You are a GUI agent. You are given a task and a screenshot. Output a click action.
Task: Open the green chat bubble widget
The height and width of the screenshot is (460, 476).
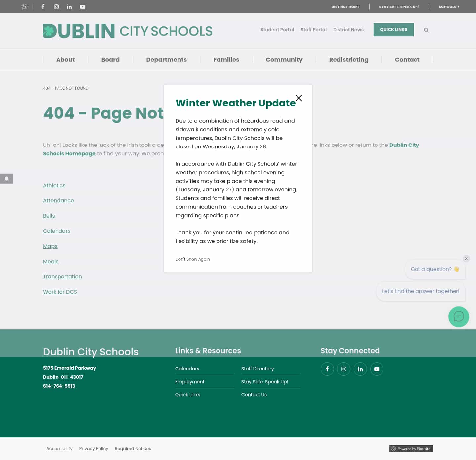458,316
